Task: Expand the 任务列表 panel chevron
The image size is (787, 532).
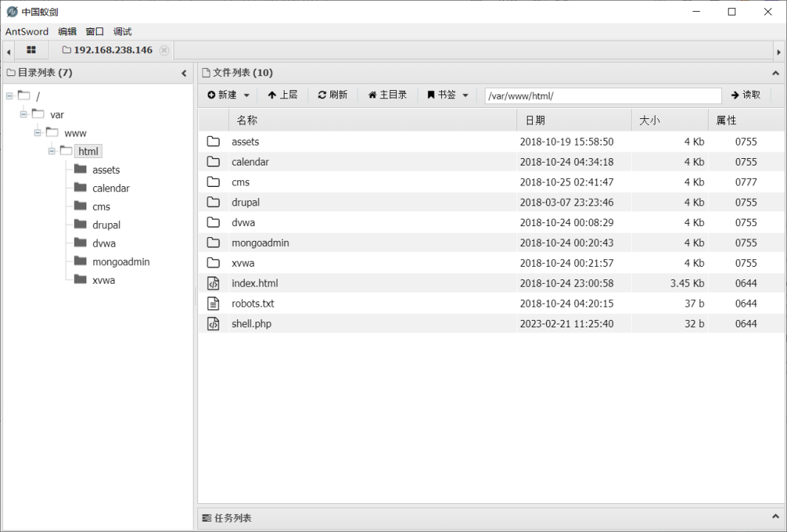Action: pos(775,516)
